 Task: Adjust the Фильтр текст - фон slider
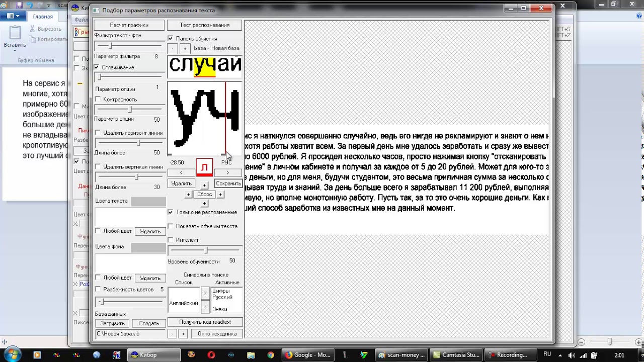pos(129,46)
